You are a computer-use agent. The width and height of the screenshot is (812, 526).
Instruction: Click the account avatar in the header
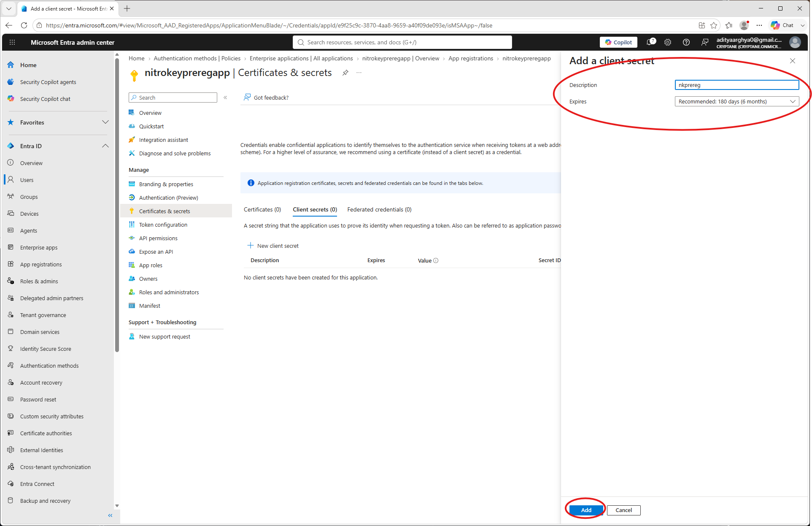[795, 42]
